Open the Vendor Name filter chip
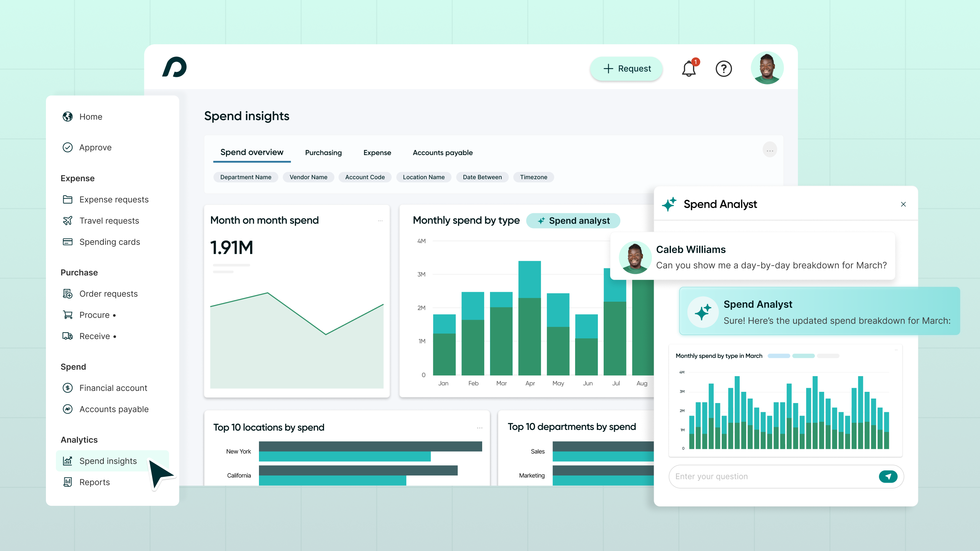The width and height of the screenshot is (980, 551). coord(308,177)
